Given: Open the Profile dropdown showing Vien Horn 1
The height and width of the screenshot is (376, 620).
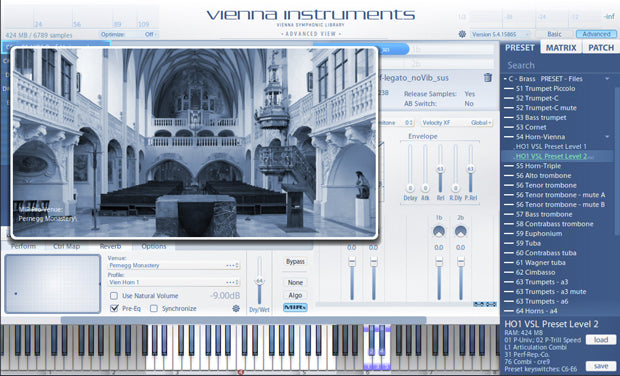Looking at the screenshot, I should point(174,282).
